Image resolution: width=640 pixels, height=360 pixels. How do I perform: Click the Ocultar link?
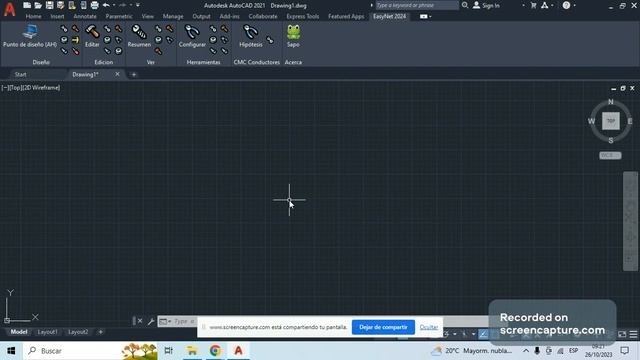point(429,327)
